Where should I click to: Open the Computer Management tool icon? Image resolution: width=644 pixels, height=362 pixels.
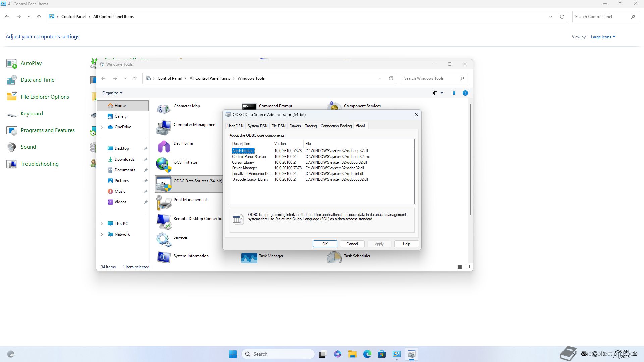163,127
